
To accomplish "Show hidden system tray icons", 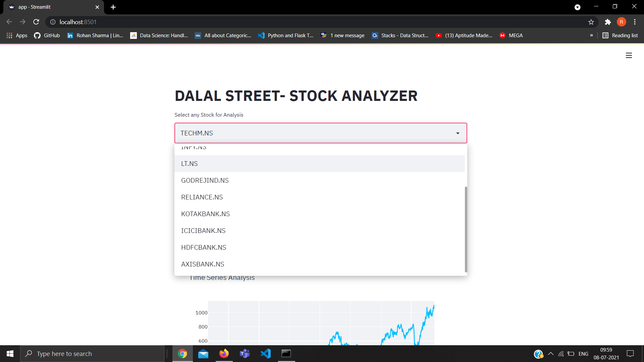I will coord(551,354).
